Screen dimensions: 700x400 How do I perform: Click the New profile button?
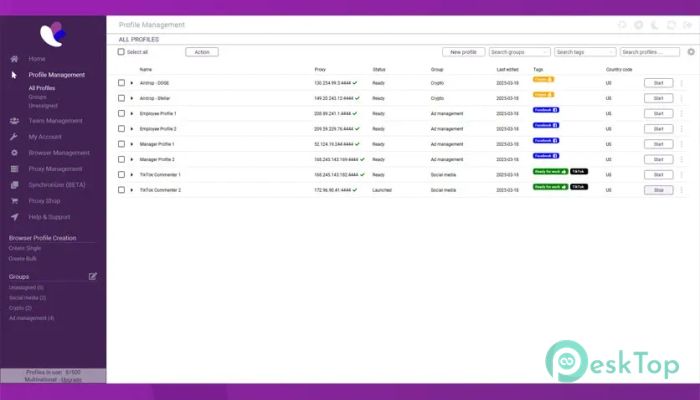[x=463, y=52]
